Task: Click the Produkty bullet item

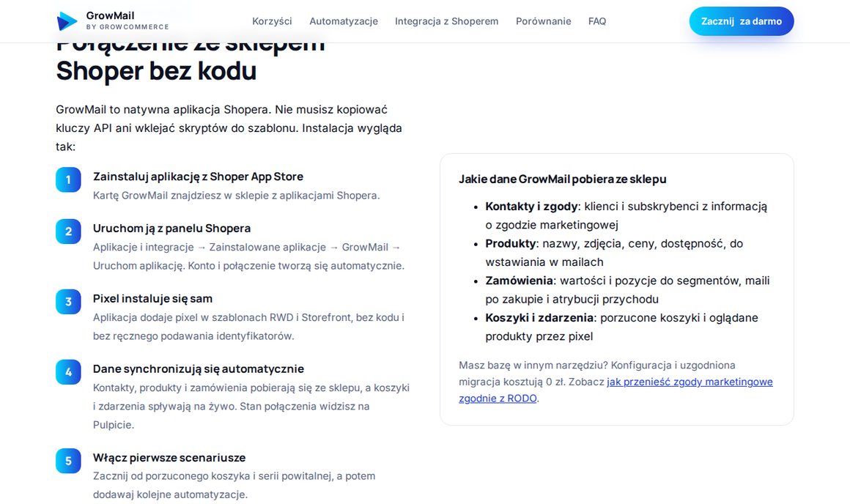Action: click(614, 253)
